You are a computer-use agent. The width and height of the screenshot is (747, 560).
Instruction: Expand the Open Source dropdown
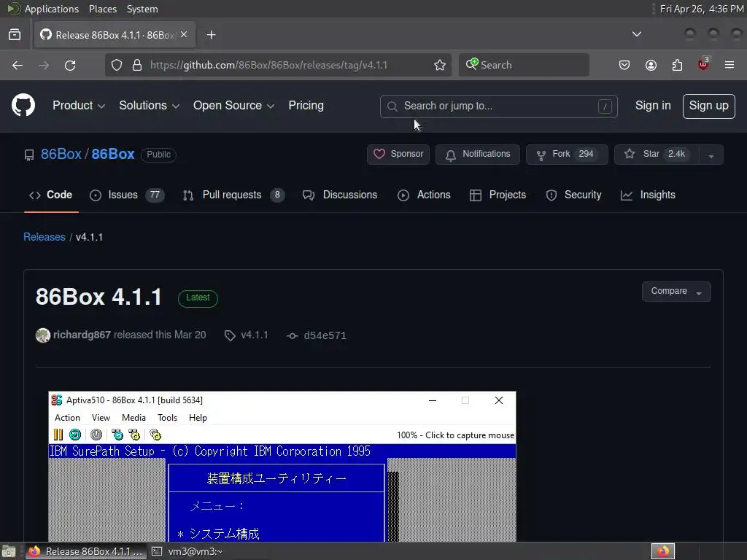233,106
